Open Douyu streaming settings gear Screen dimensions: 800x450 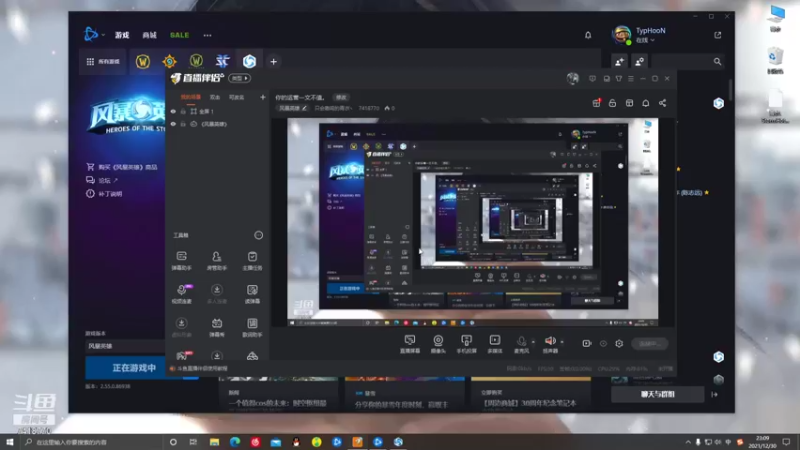619,343
